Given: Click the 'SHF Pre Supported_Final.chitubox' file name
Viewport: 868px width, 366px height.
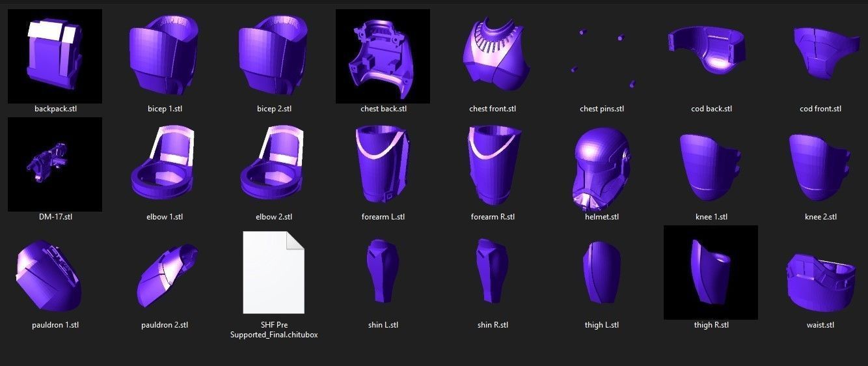Looking at the screenshot, I should point(274,330).
